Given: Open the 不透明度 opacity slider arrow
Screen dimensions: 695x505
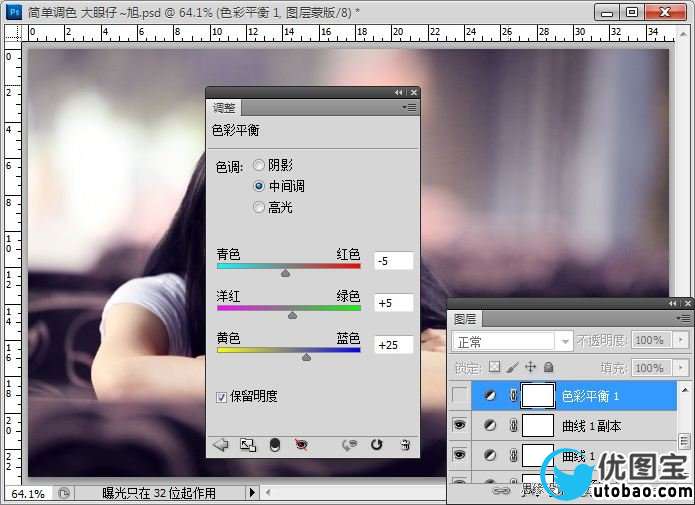Looking at the screenshot, I should [682, 341].
